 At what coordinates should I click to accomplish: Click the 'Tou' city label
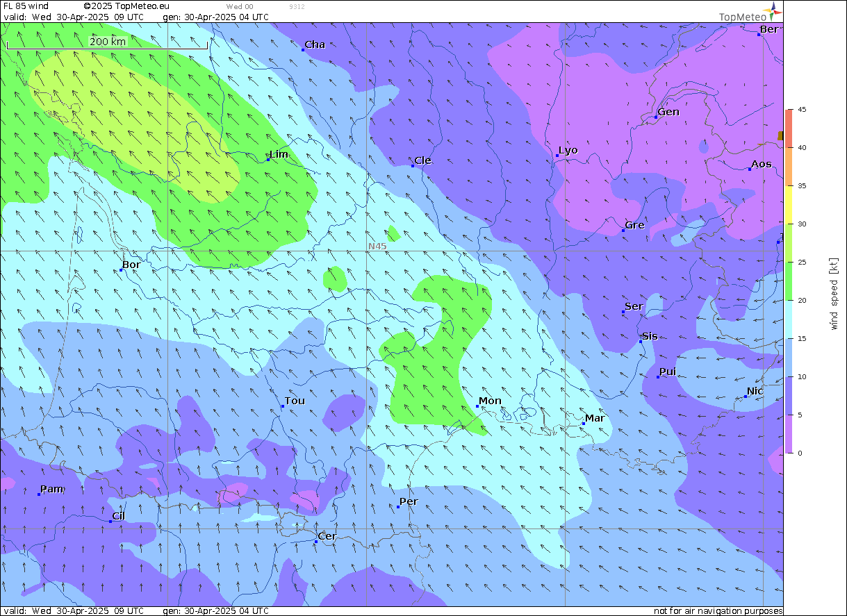coord(295,401)
